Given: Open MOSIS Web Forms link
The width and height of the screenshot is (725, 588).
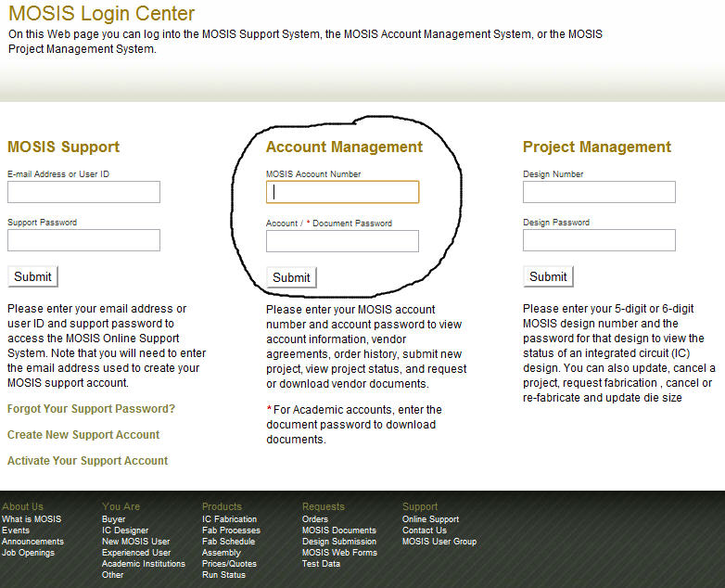Looking at the screenshot, I should [340, 553].
